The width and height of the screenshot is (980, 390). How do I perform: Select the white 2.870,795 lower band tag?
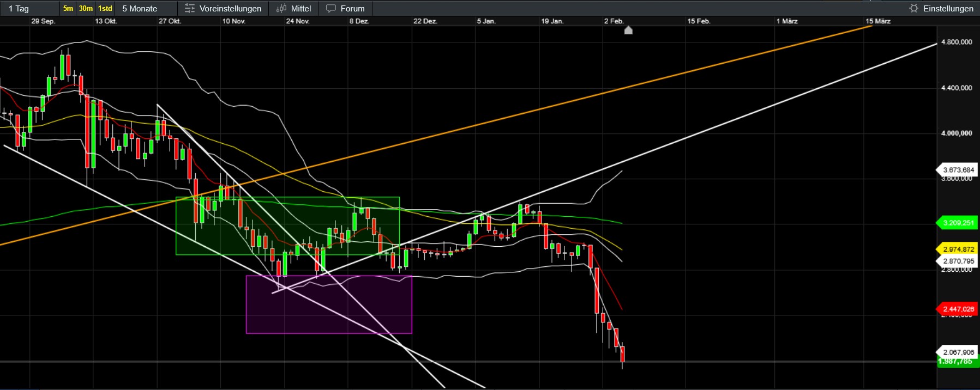point(958,261)
